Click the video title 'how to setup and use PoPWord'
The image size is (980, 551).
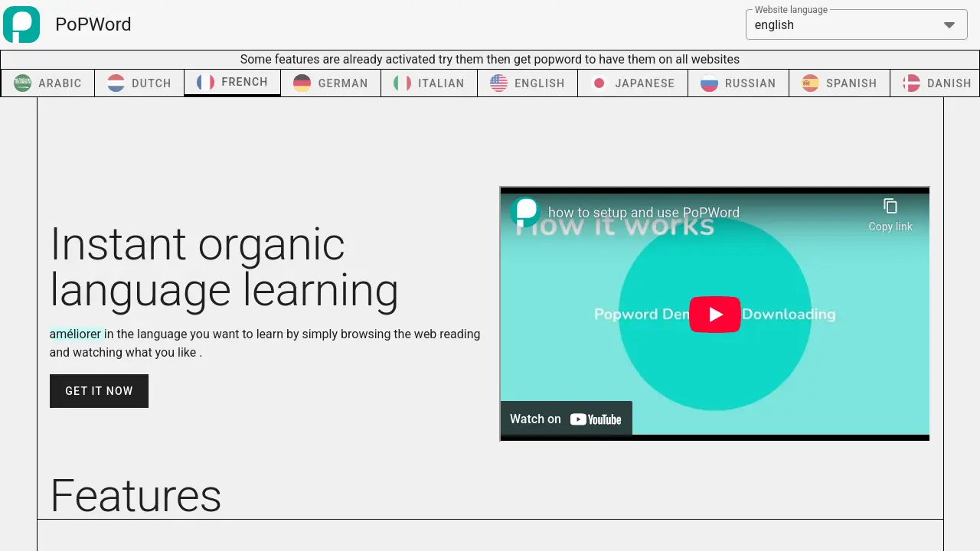(x=644, y=213)
